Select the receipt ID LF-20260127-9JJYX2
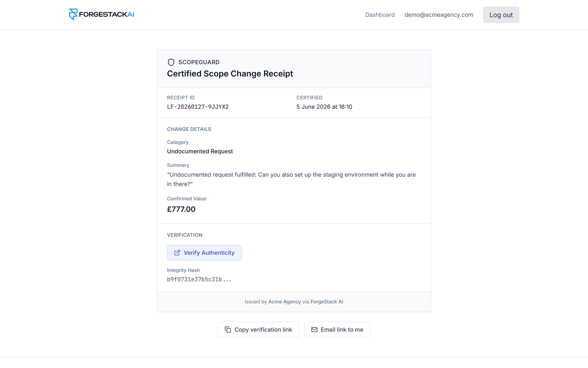This screenshot has height=368, width=588. [x=198, y=107]
